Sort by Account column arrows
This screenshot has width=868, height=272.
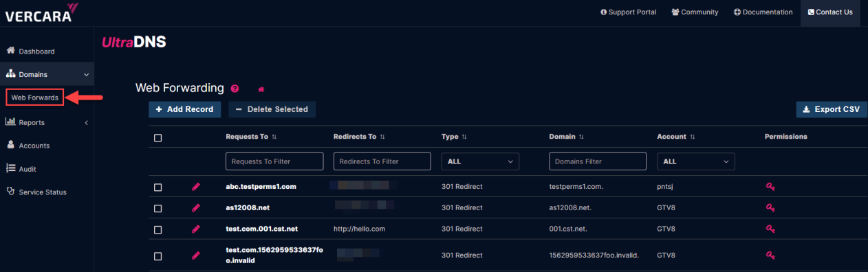tap(693, 137)
